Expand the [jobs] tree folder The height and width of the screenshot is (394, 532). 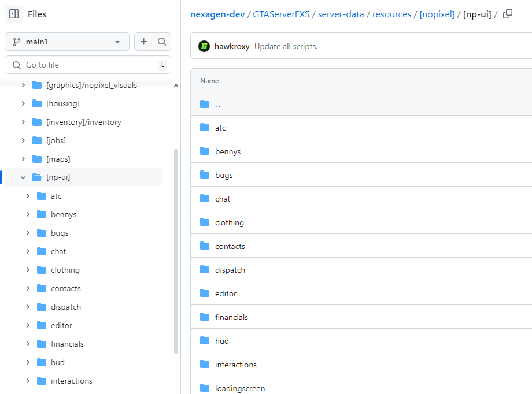click(23, 140)
